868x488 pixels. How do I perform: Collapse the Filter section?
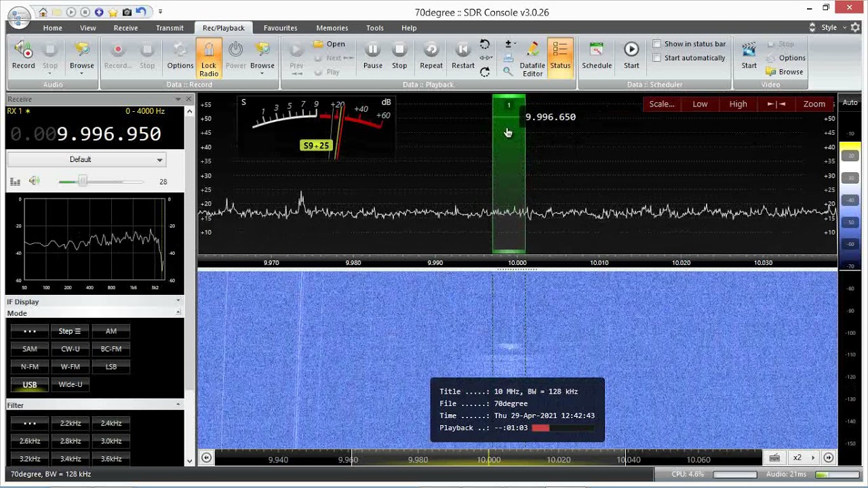point(178,405)
